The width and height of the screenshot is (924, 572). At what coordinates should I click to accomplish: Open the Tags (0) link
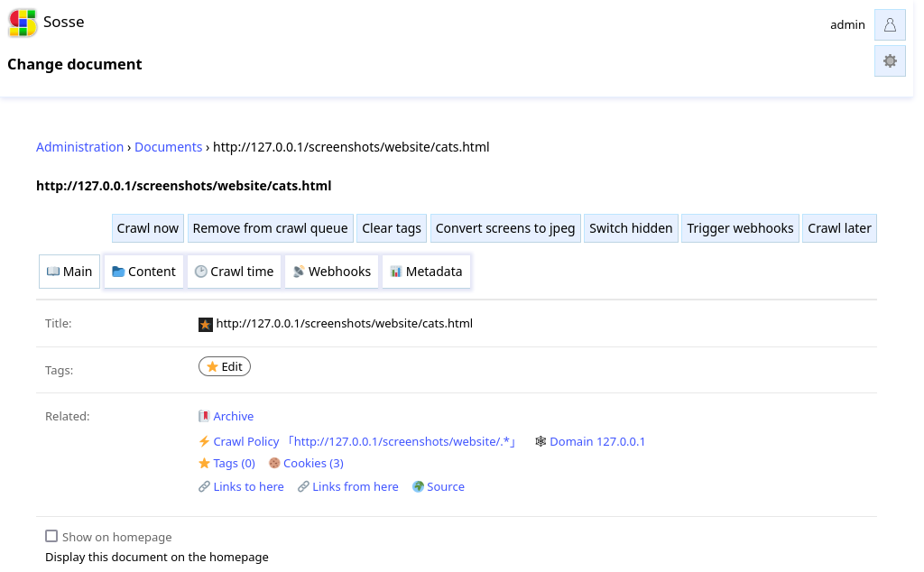[x=234, y=464]
